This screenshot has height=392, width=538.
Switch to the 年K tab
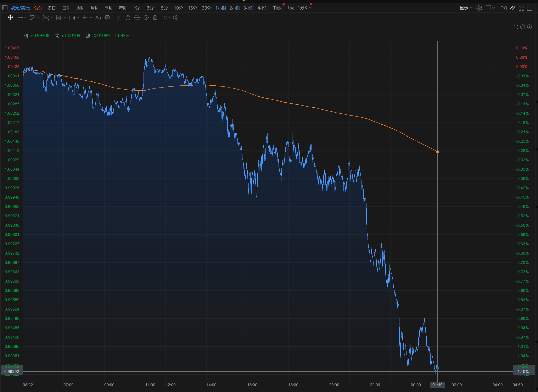point(122,8)
